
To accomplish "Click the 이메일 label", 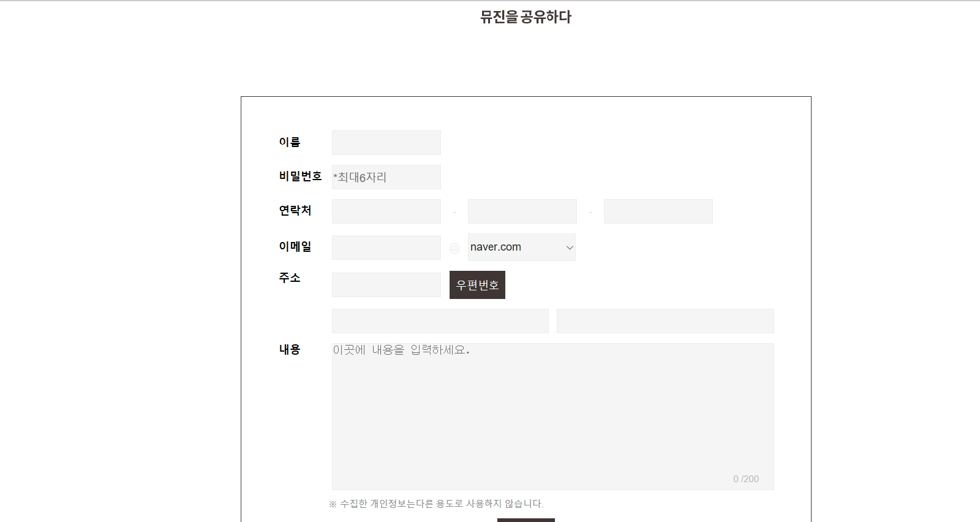I will pos(295,246).
